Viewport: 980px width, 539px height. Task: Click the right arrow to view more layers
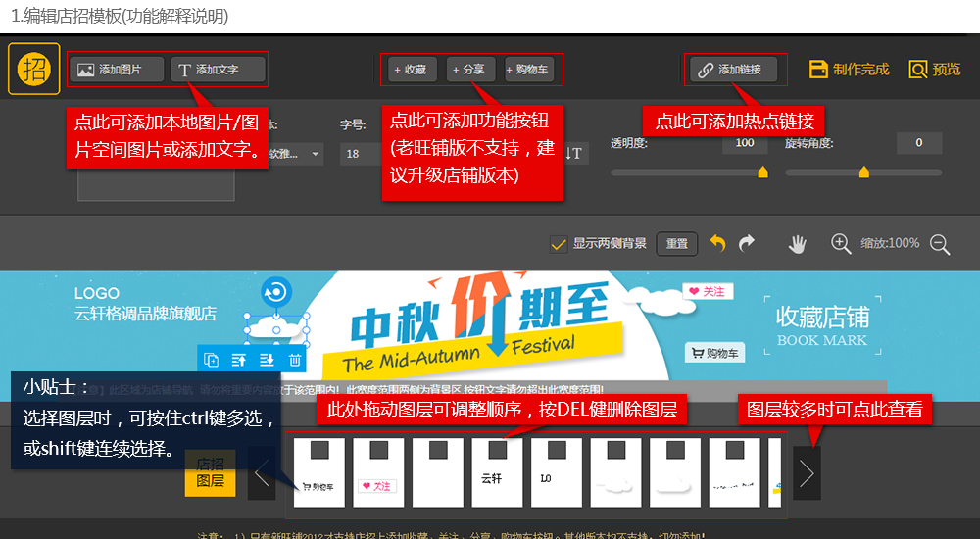(x=807, y=472)
